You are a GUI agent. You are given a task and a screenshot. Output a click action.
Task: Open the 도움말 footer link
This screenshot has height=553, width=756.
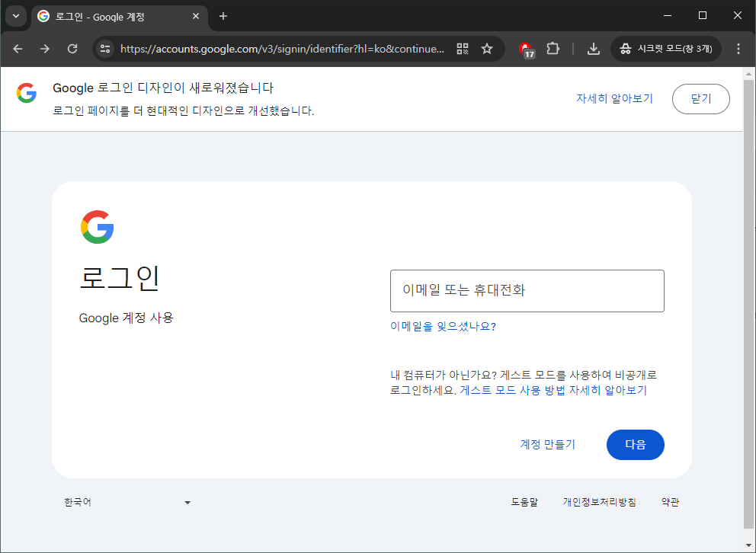click(524, 502)
